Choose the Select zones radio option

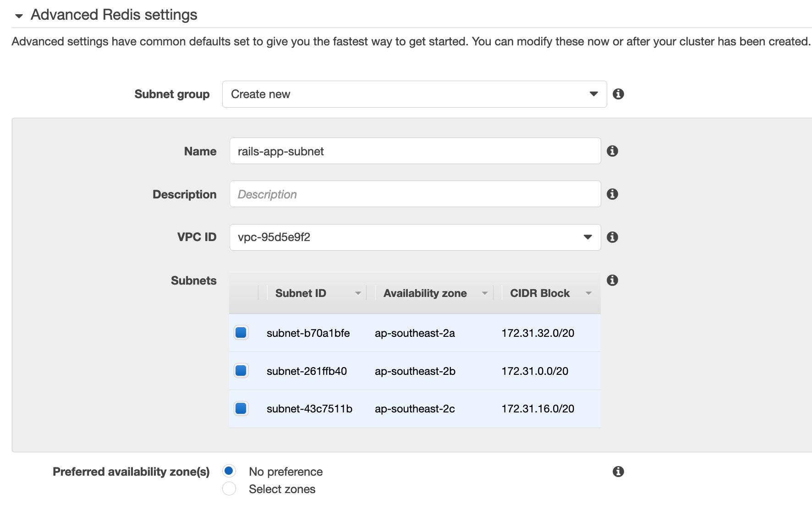click(x=229, y=489)
